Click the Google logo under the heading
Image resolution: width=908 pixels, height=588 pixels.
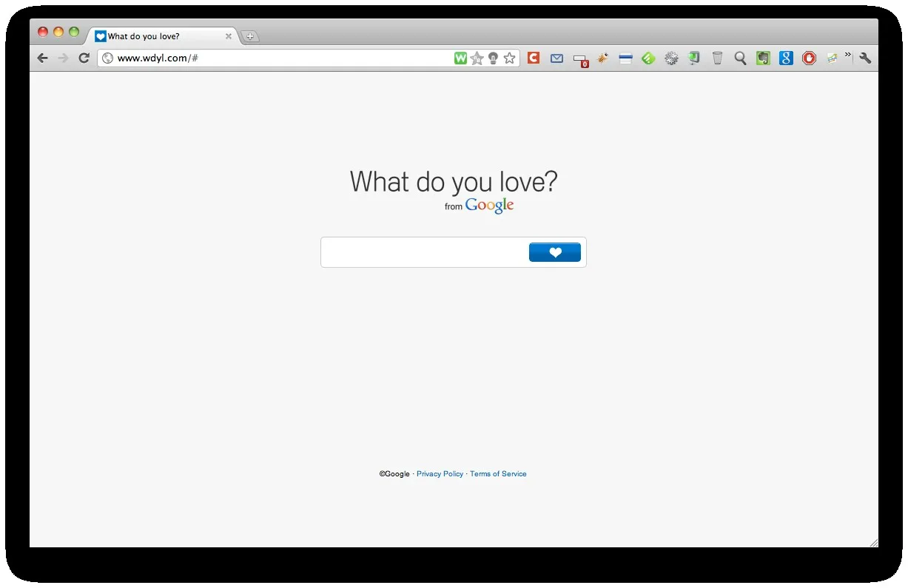(489, 206)
